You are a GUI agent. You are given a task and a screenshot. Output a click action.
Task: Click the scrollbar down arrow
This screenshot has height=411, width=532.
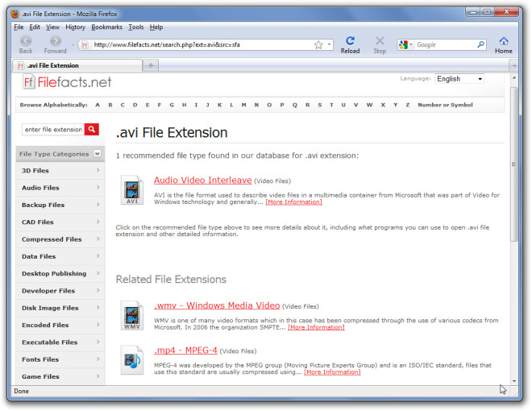514,381
